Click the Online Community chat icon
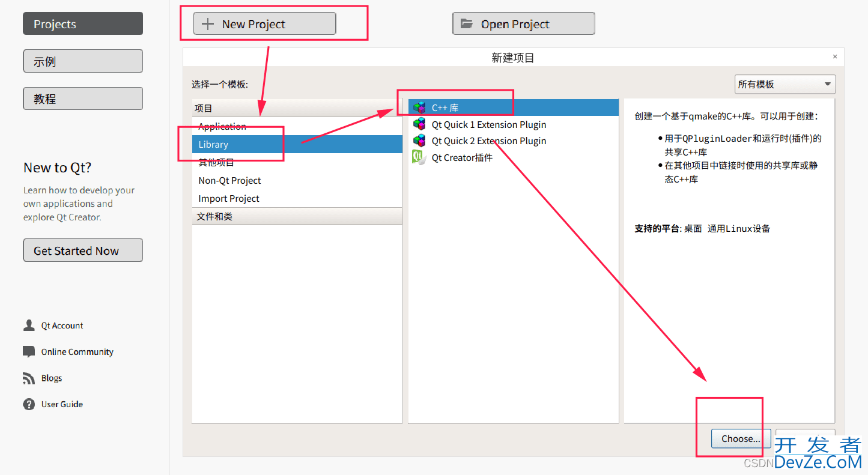This screenshot has height=475, width=868. [29, 352]
